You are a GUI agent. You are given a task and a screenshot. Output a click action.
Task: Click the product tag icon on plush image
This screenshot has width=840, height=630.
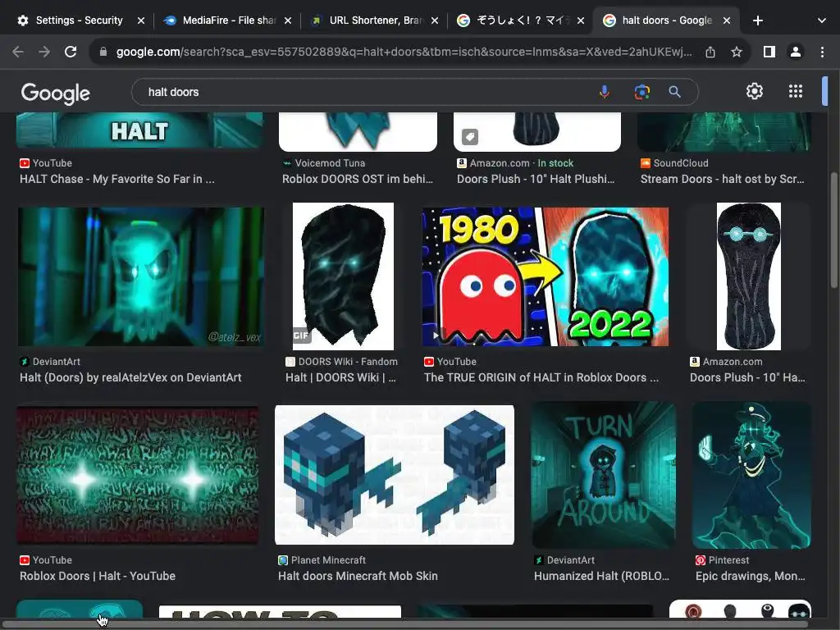click(x=470, y=137)
